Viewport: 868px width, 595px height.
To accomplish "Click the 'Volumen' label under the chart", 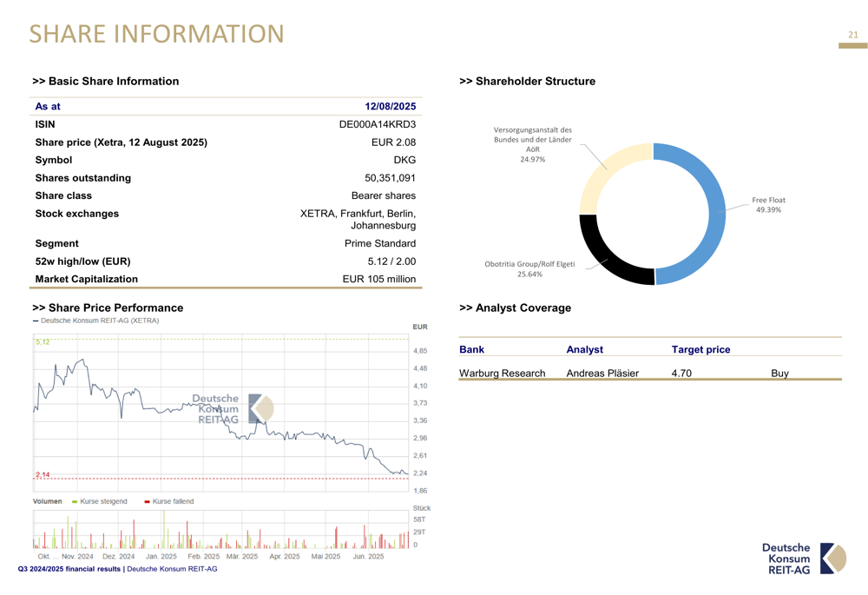I will [47, 501].
